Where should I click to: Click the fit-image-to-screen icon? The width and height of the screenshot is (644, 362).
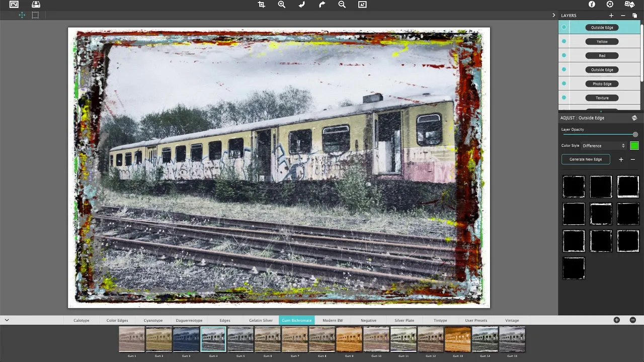tap(362, 5)
